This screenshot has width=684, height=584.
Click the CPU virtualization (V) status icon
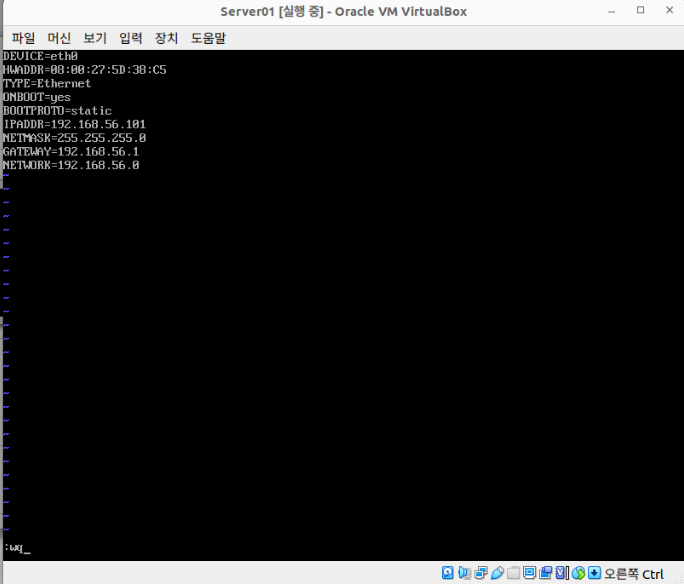pos(562,573)
